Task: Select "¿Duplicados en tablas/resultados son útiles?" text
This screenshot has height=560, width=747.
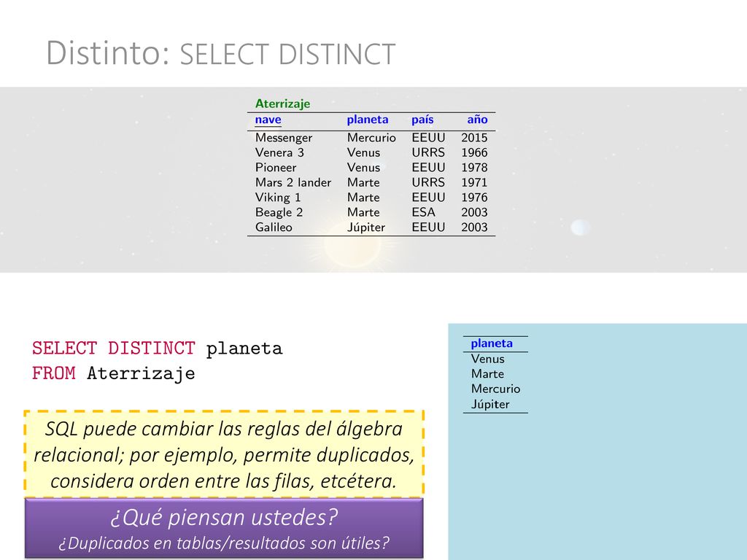Action: 224,542
